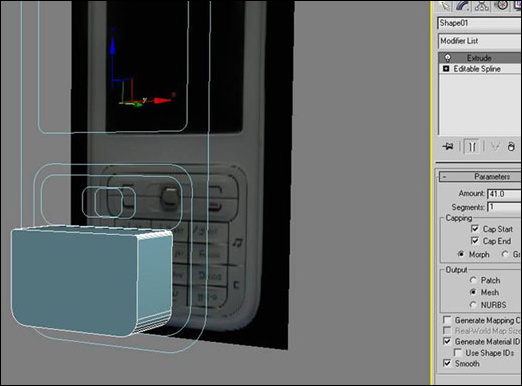Click the Amount value field
The image size is (522, 386).
tap(504, 194)
